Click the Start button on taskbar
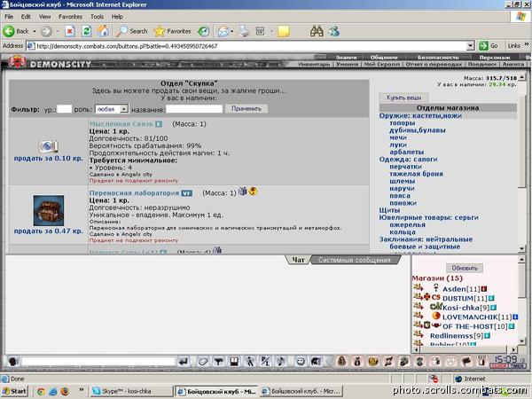Image resolution: width=532 pixels, height=399 pixels. click(14, 391)
